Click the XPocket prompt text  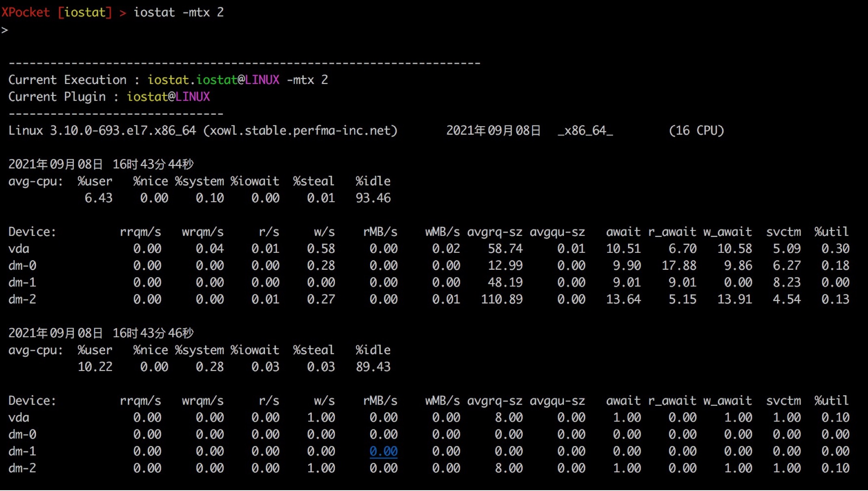pyautogui.click(x=25, y=12)
